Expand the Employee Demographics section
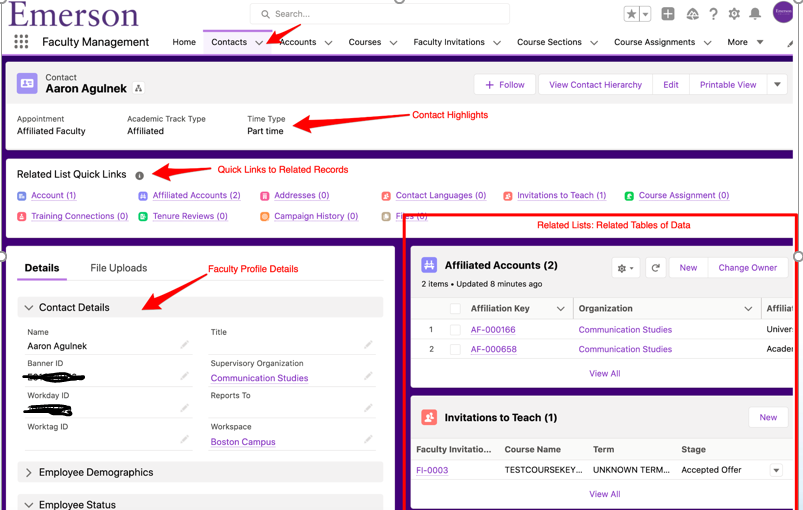The width and height of the screenshot is (803, 510). 200,472
